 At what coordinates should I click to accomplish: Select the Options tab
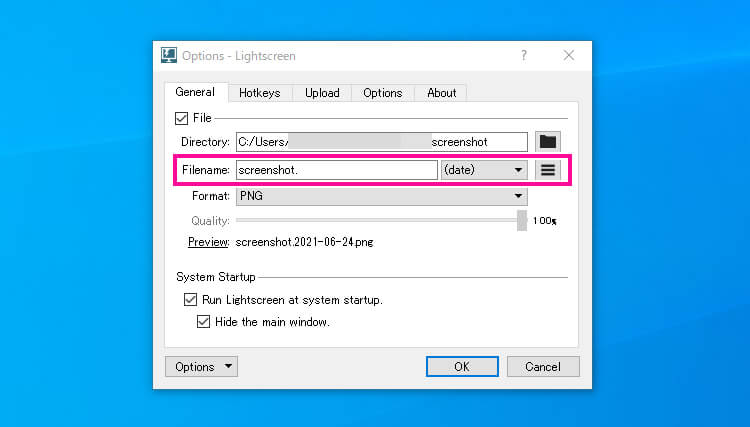click(x=382, y=93)
